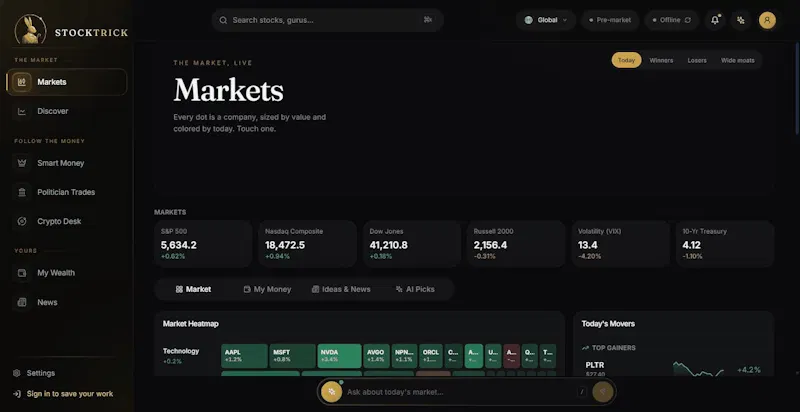This screenshot has width=800, height=412.
Task: Open Politician Trades
Action: 66,192
